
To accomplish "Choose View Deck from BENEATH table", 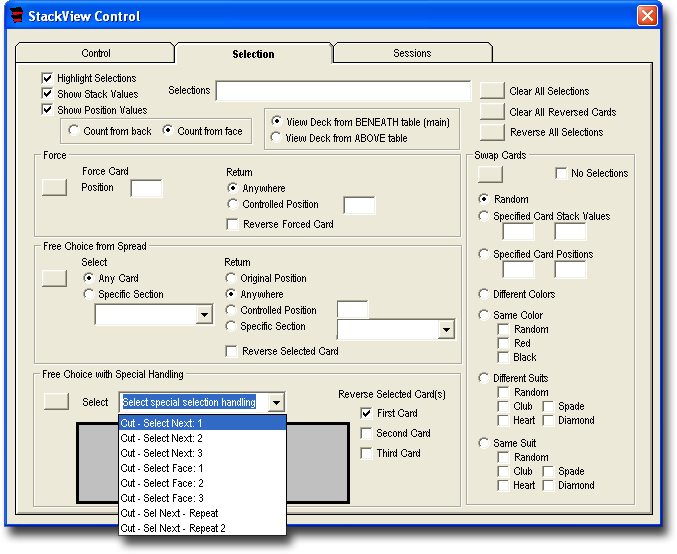I will pos(276,121).
